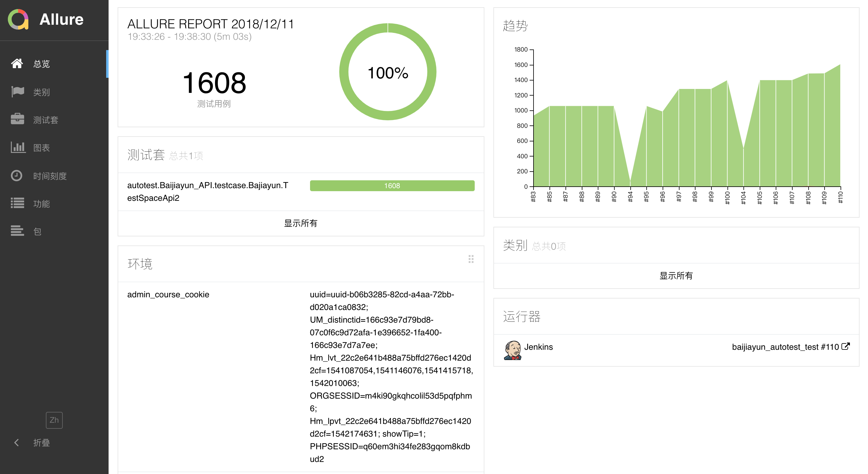Click the 100% donut chart
Viewport: 868px width, 474px height.
[388, 72]
